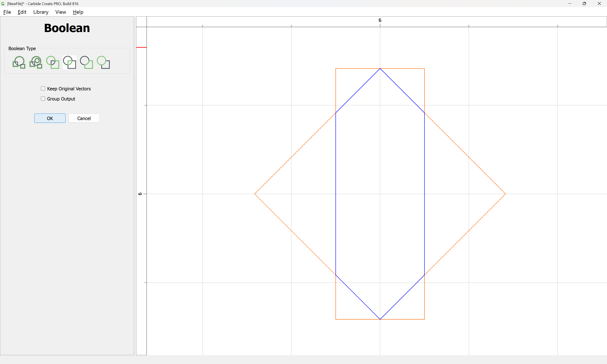Open the View menu

(61, 12)
